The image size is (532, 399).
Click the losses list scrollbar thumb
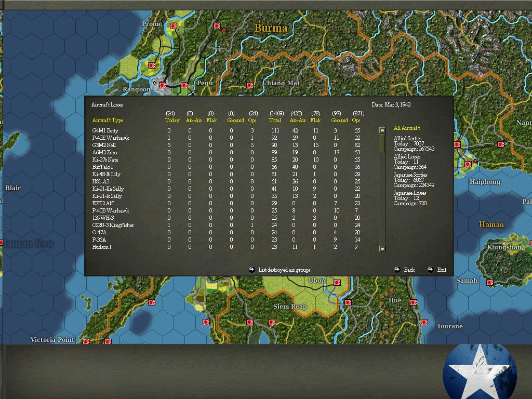click(382, 143)
